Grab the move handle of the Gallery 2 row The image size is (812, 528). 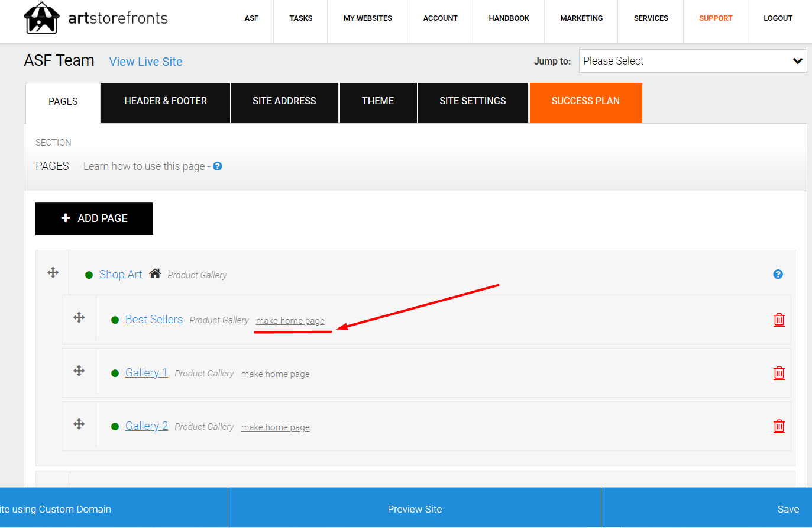[79, 424]
